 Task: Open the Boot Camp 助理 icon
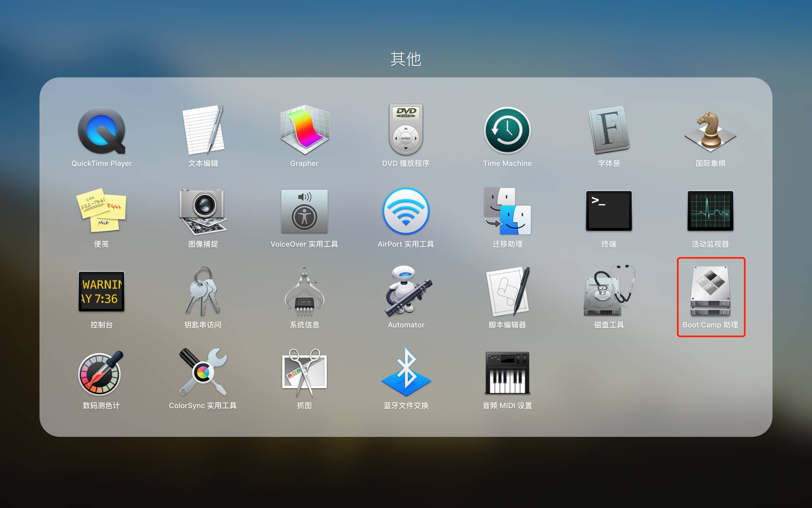coord(710,291)
